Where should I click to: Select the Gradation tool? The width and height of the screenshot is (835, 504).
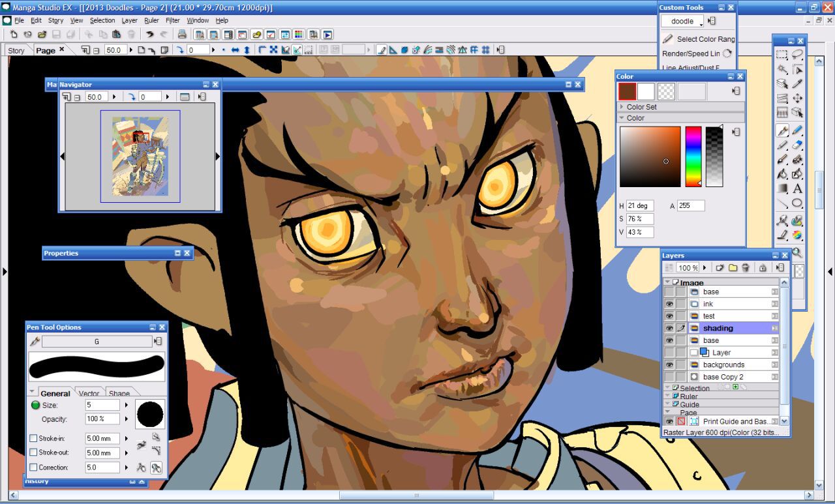click(782, 188)
